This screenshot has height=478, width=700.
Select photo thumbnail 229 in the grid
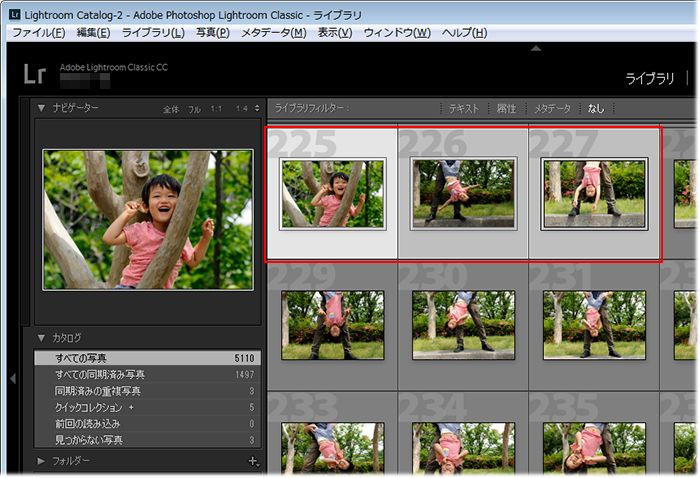[333, 325]
